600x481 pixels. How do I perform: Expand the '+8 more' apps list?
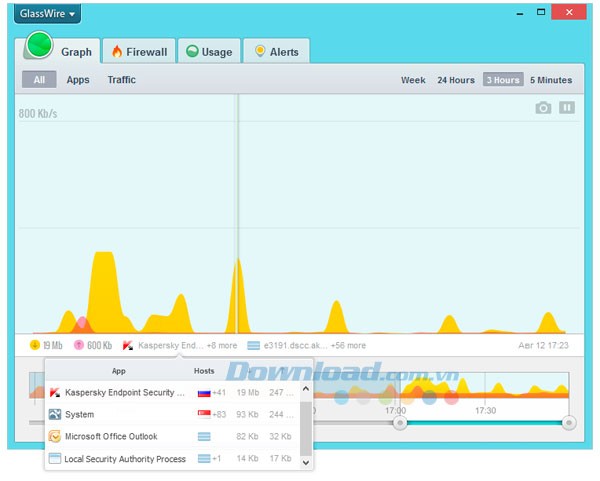tap(221, 346)
